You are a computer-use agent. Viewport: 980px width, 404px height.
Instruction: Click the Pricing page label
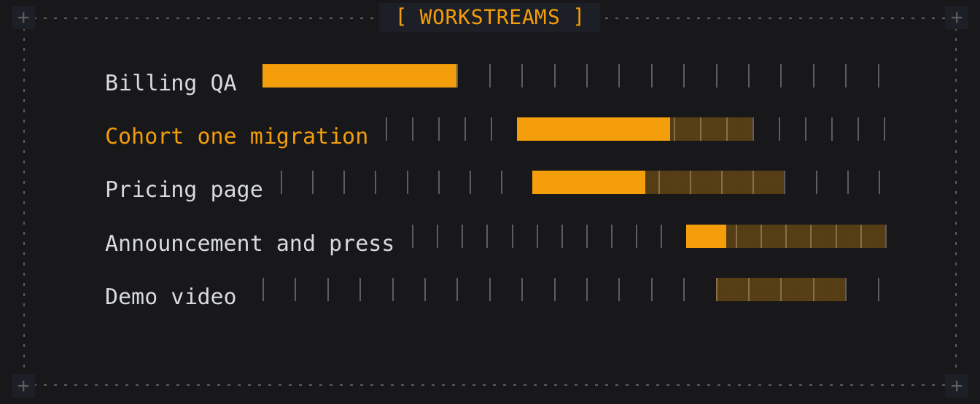point(184,190)
